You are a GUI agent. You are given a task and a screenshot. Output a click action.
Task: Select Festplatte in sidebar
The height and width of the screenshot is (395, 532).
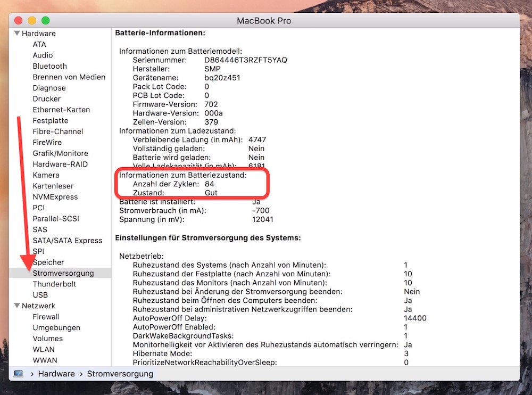pyautogui.click(x=51, y=120)
